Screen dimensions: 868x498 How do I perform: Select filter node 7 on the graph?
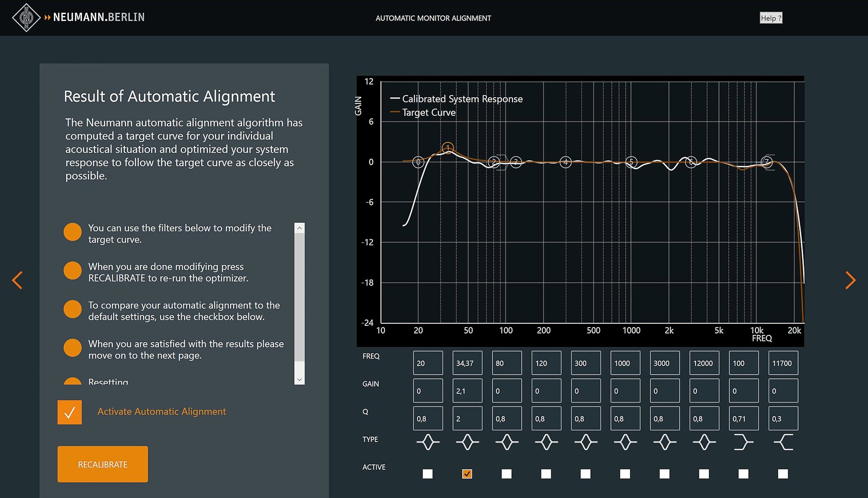(766, 162)
